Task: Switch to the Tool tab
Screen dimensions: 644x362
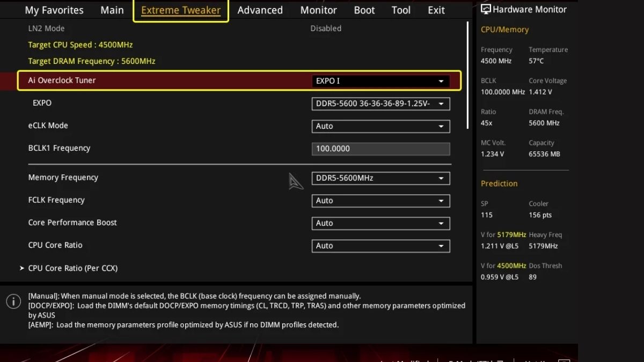Action: coord(401,10)
